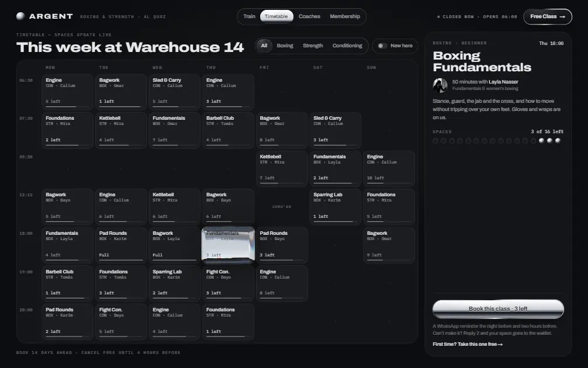Select the All filter pill
Viewport: 588px width, 368px height.
coord(264,46)
